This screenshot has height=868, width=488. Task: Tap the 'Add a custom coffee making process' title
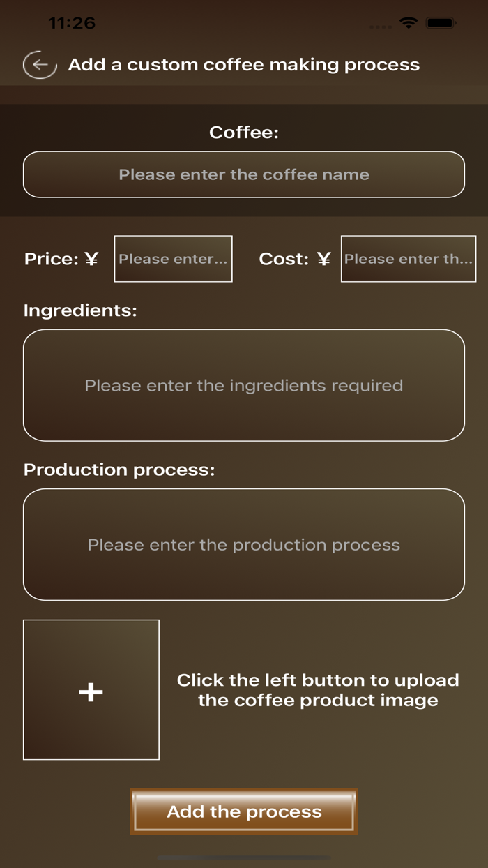(x=244, y=65)
